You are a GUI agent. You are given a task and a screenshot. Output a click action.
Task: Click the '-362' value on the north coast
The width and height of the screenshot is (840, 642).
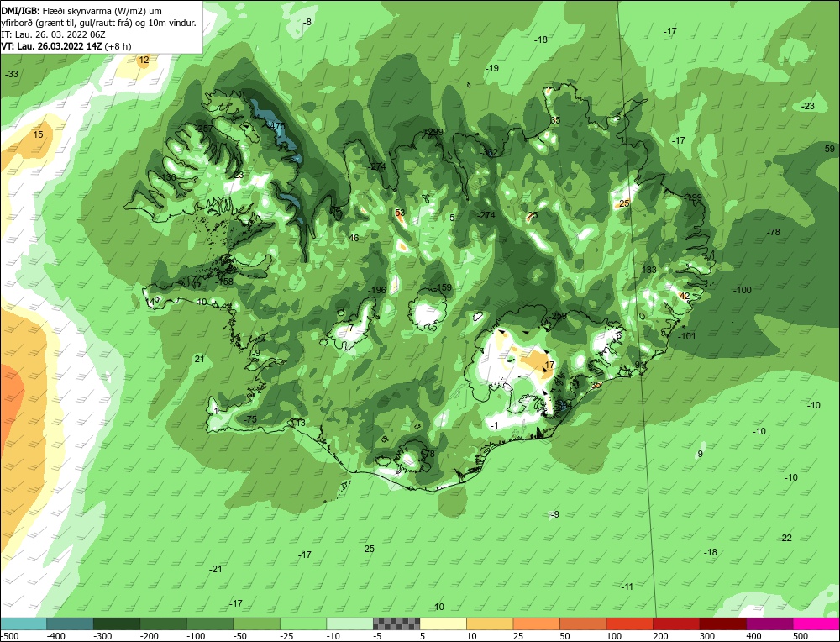coord(489,153)
